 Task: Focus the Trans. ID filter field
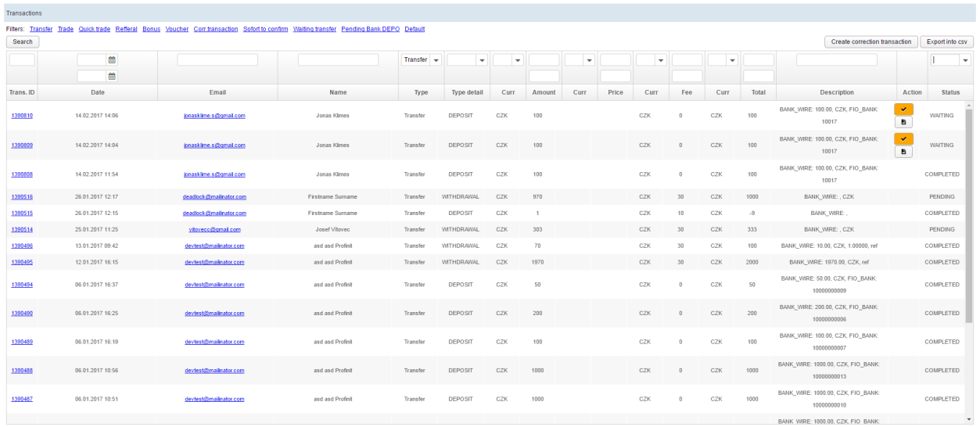22,59
